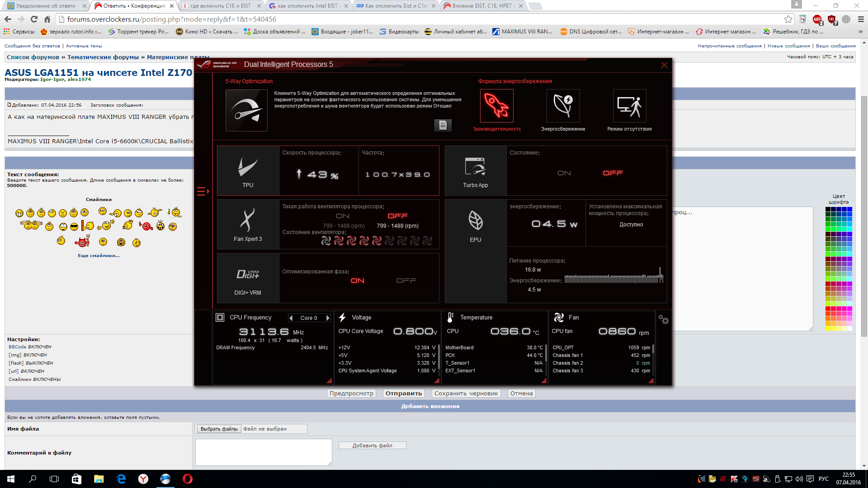The width and height of the screenshot is (868, 488).
Task: Select the Энергосбережение leaf power mode
Action: point(563,106)
